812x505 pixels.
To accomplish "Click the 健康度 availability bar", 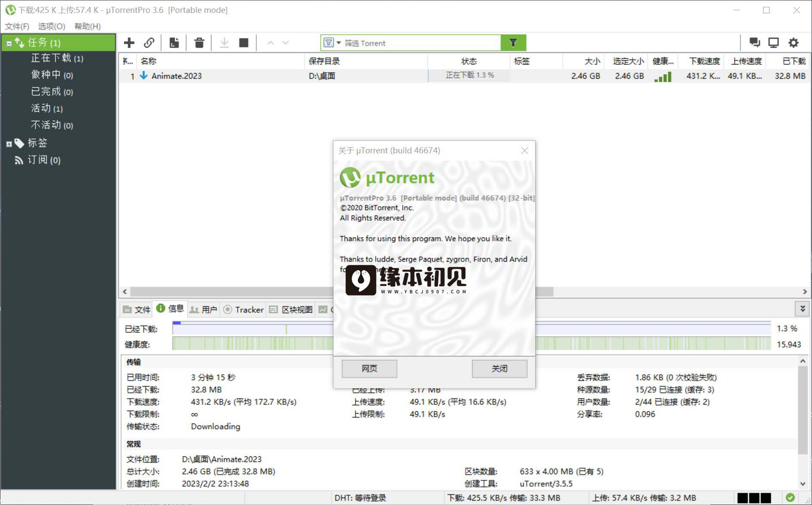I will click(472, 344).
